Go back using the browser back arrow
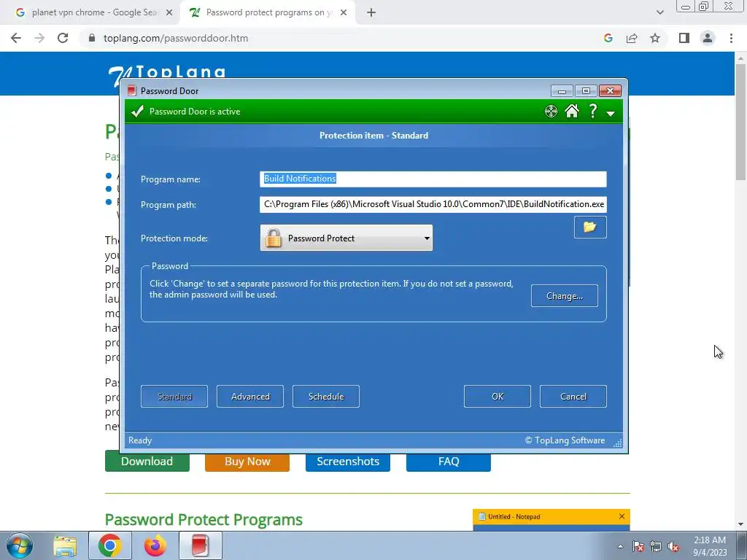The width and height of the screenshot is (747, 560). [x=16, y=38]
